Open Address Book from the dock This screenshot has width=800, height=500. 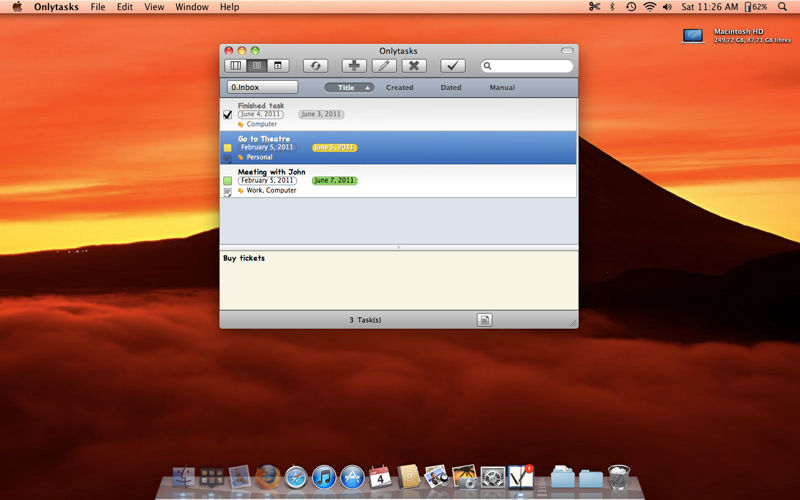click(408, 478)
